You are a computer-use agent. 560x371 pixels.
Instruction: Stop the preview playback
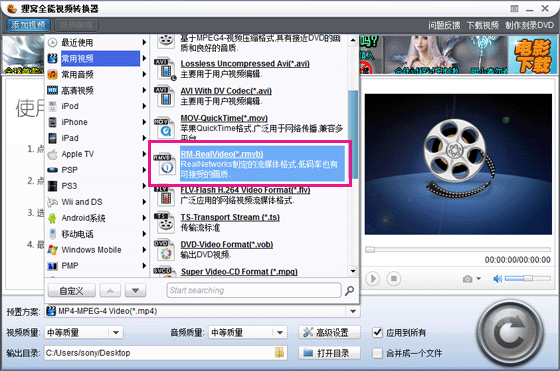[394, 279]
